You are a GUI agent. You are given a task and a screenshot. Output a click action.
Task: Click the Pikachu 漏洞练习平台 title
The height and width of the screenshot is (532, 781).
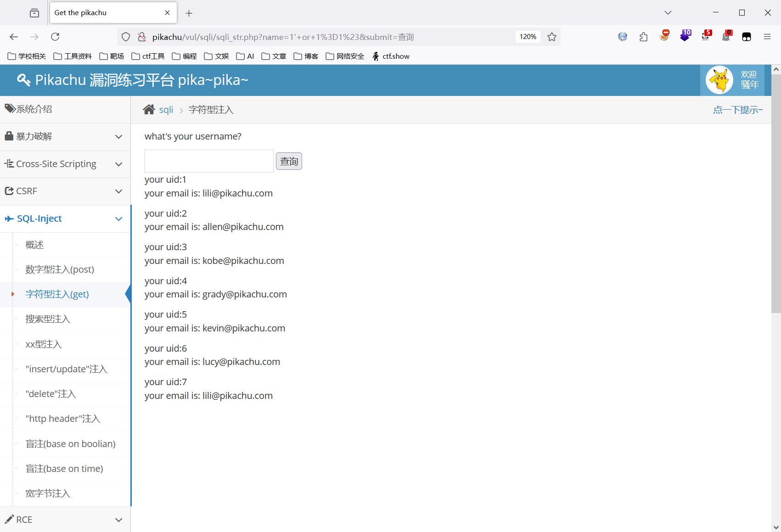click(141, 80)
